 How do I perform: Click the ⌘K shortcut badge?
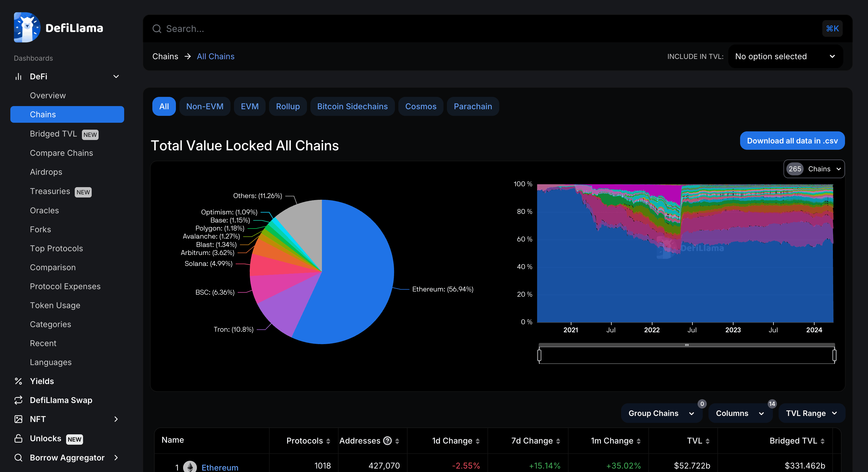(x=832, y=29)
